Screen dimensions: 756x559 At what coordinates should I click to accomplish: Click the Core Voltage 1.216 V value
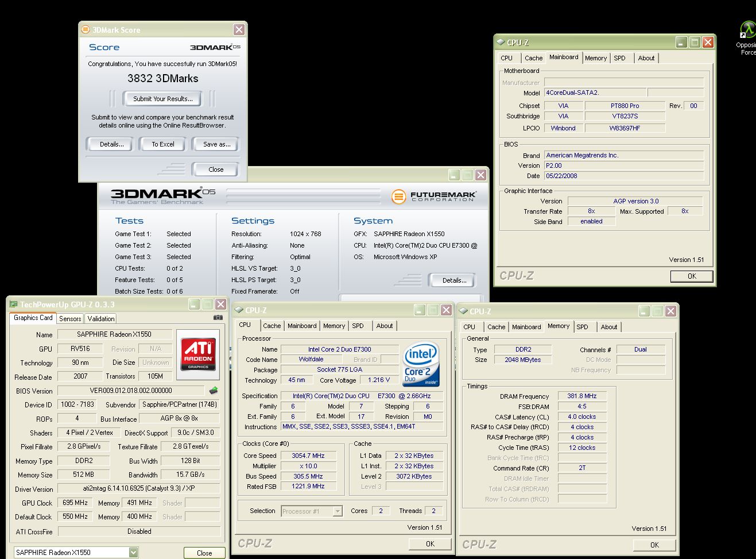tap(379, 380)
